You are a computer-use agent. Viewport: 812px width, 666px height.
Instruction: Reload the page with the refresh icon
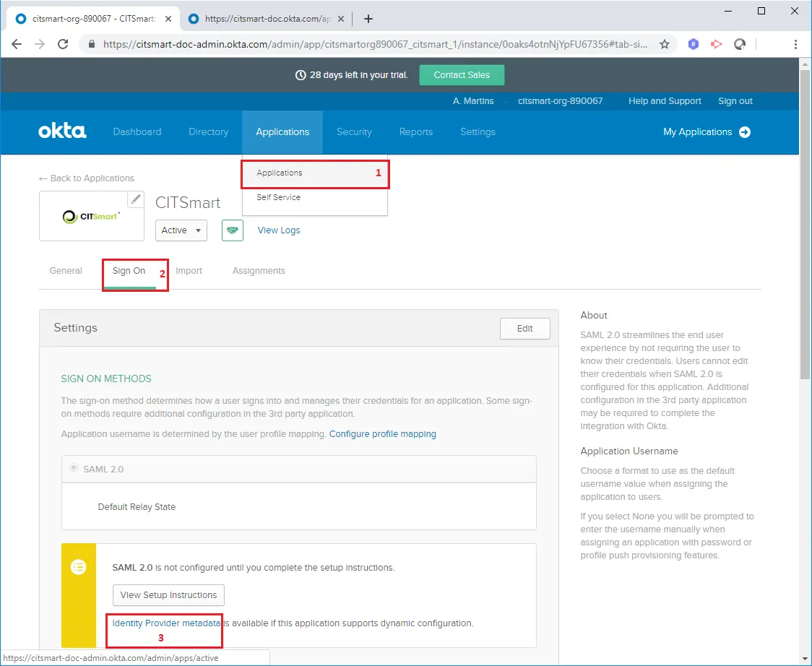pyautogui.click(x=63, y=44)
